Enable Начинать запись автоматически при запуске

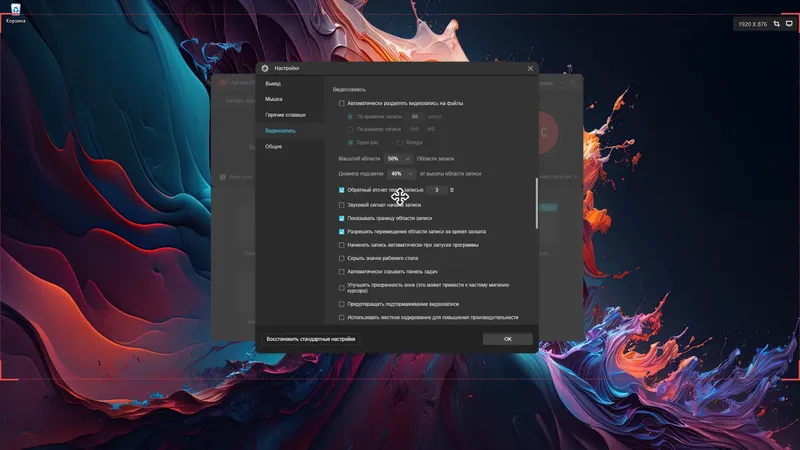pos(342,245)
